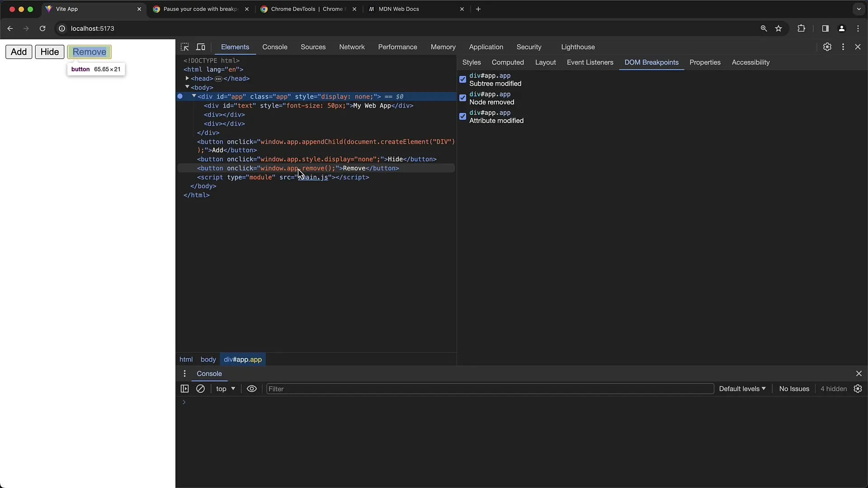868x488 pixels.
Task: Click the top frame selector dropdown
Action: point(225,389)
